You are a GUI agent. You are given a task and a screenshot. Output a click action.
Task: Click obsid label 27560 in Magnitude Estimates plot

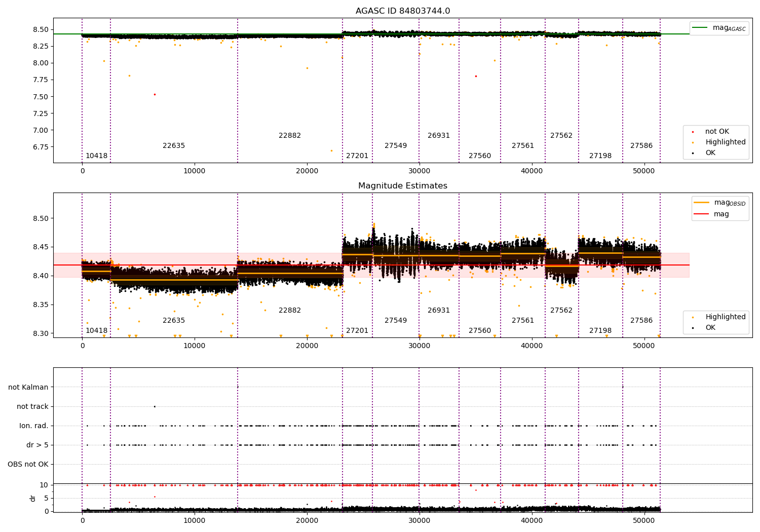[x=480, y=331]
